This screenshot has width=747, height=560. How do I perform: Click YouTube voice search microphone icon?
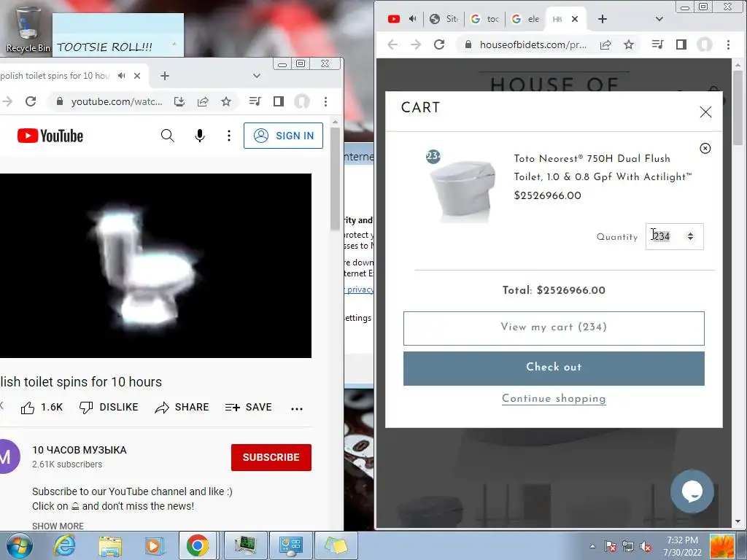coord(200,136)
